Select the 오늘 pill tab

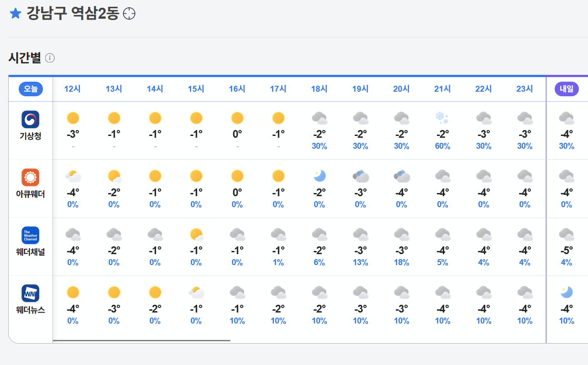tap(31, 89)
